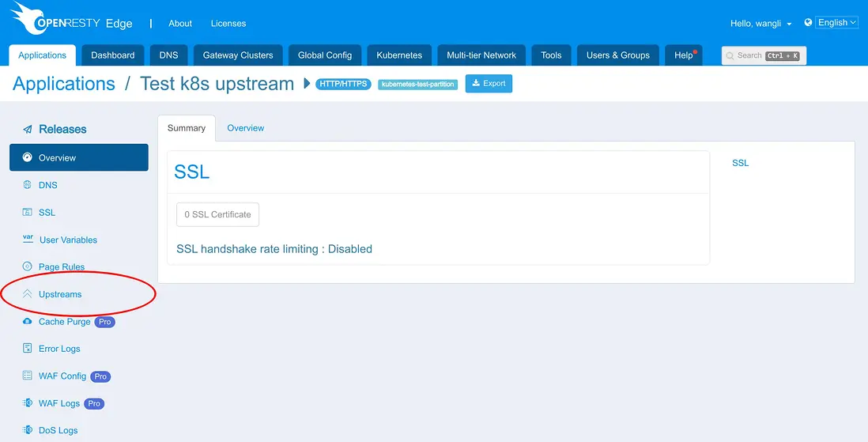868x442 pixels.
Task: Open Cache Purge in the sidebar
Action: tap(64, 322)
